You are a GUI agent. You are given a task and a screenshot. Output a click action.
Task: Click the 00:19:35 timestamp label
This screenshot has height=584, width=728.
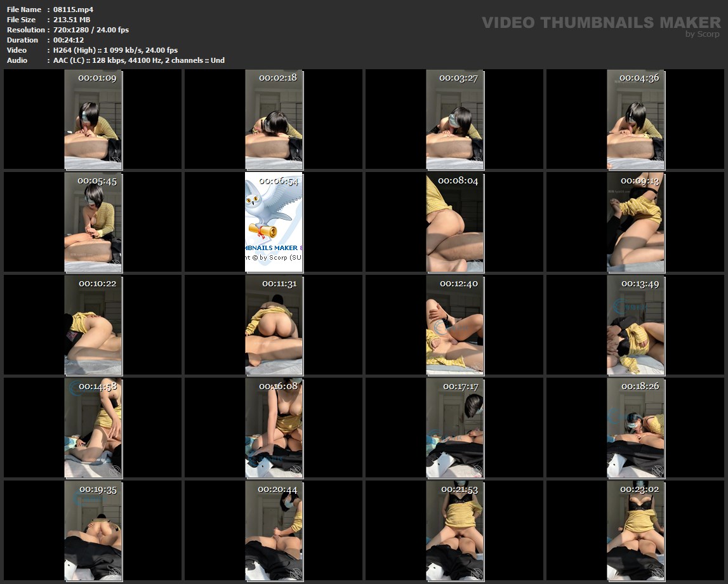pyautogui.click(x=98, y=489)
